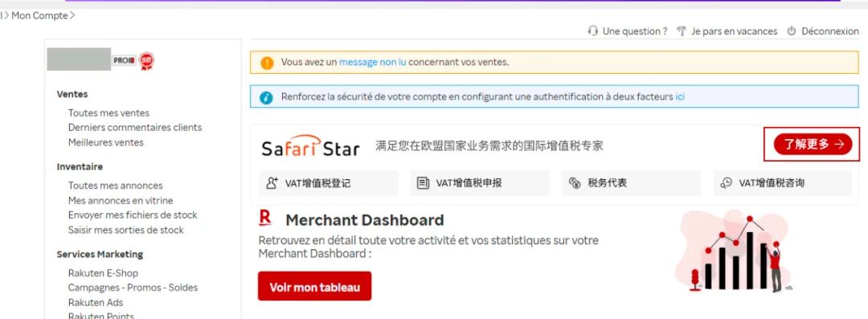Open Rakuten Ads
The height and width of the screenshot is (319, 868).
tap(96, 302)
